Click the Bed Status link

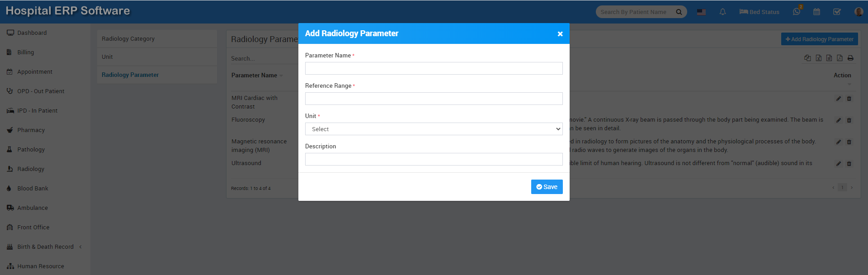tap(759, 12)
